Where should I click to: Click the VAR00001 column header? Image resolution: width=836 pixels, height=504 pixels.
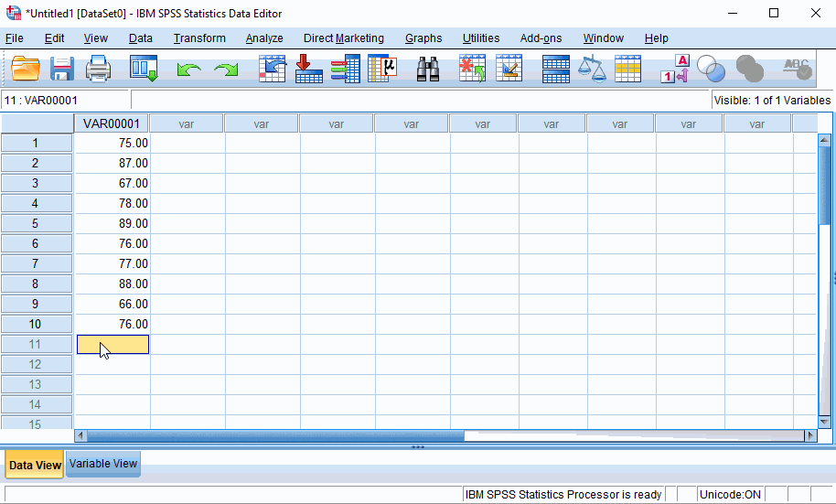[x=112, y=123]
